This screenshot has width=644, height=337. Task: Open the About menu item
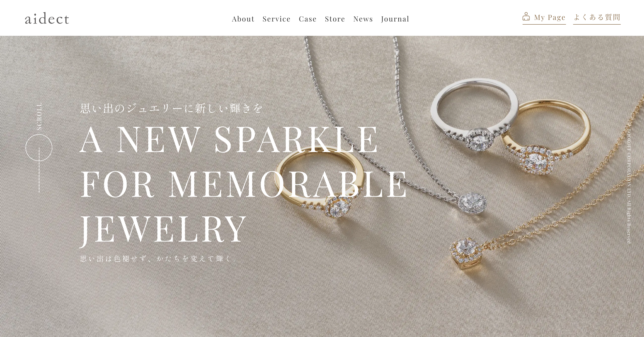[x=243, y=19]
